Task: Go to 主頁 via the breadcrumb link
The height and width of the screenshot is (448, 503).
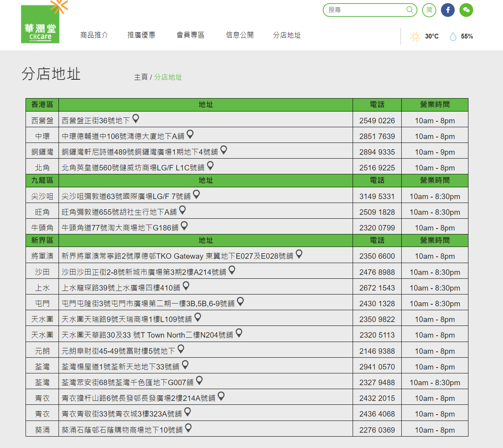Action: point(141,77)
